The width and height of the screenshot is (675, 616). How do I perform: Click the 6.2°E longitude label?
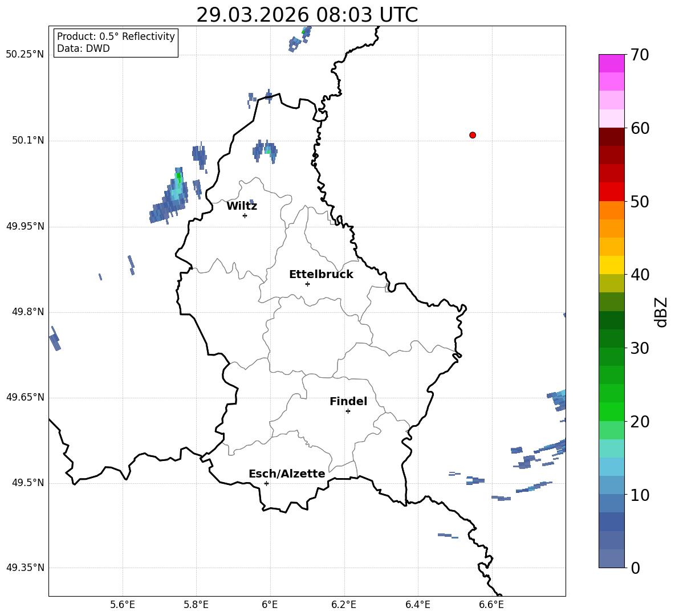pyautogui.click(x=344, y=605)
